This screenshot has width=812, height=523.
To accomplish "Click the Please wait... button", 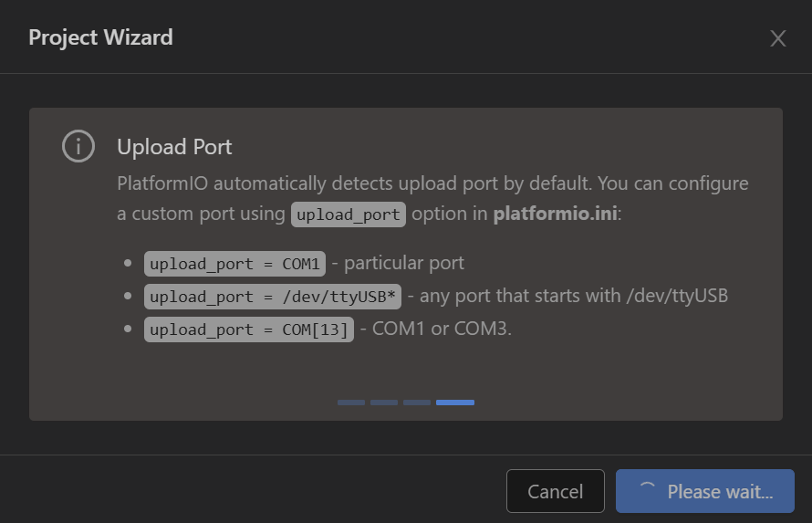I will pyautogui.click(x=705, y=491).
